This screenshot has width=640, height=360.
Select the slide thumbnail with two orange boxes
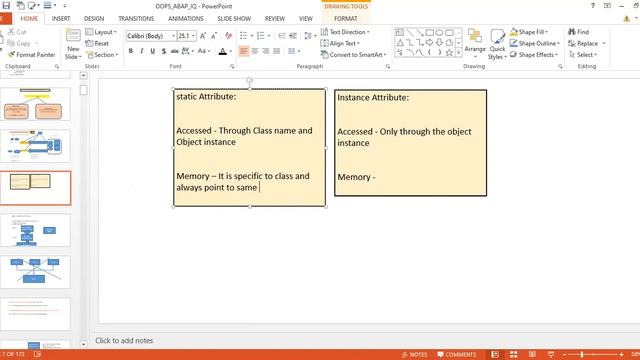(36, 104)
